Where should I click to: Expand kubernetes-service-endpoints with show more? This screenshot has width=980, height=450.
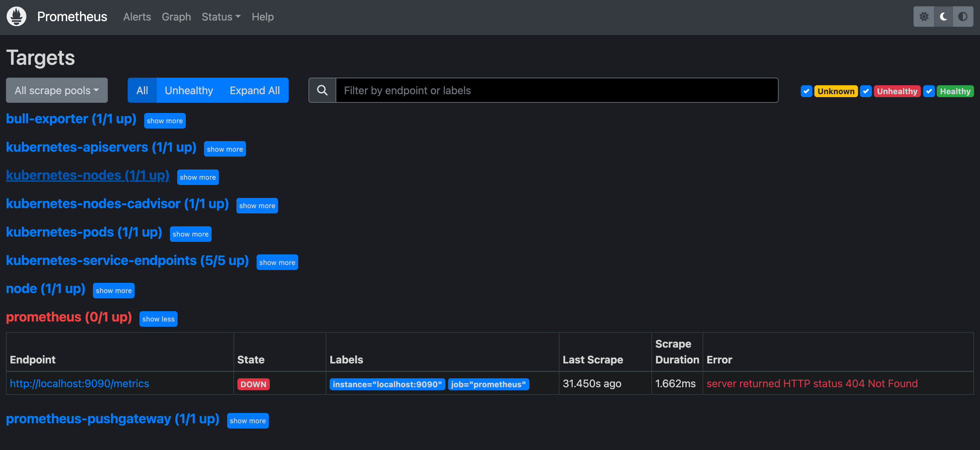coord(277,262)
